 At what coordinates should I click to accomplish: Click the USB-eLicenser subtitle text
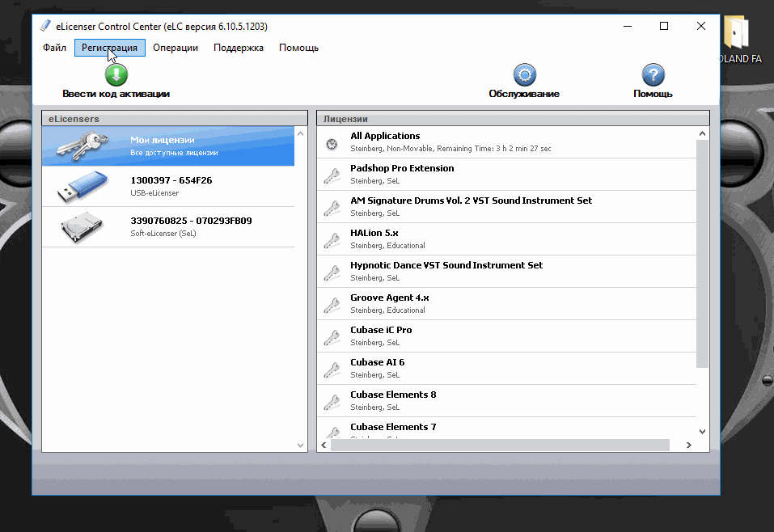pos(154,193)
